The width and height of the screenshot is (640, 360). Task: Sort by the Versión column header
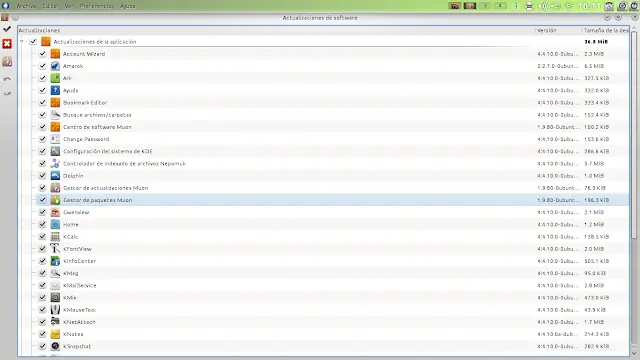point(558,30)
